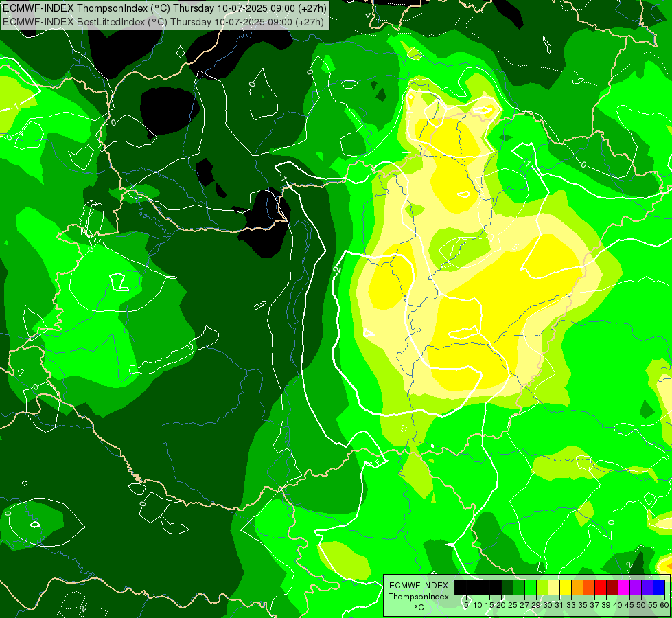672x618 pixels.
Task: Choose the bright red 37–39 legend swatch
Action: 601,587
